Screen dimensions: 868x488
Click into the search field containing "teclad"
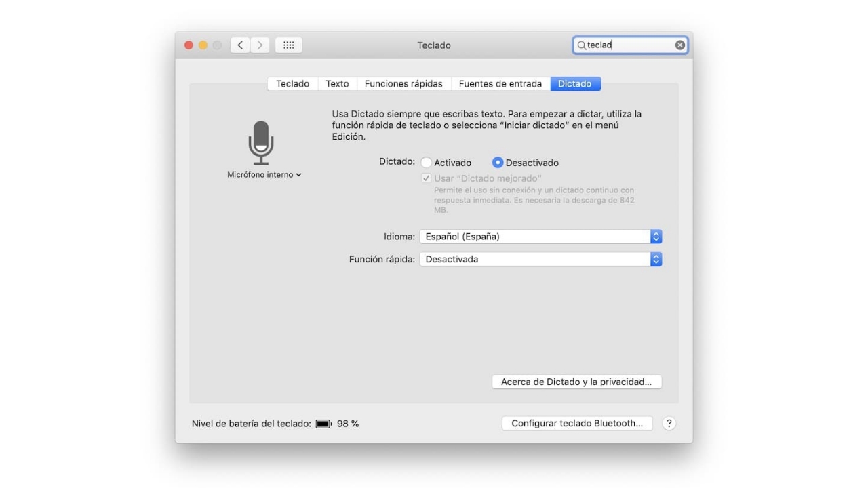[x=630, y=45]
